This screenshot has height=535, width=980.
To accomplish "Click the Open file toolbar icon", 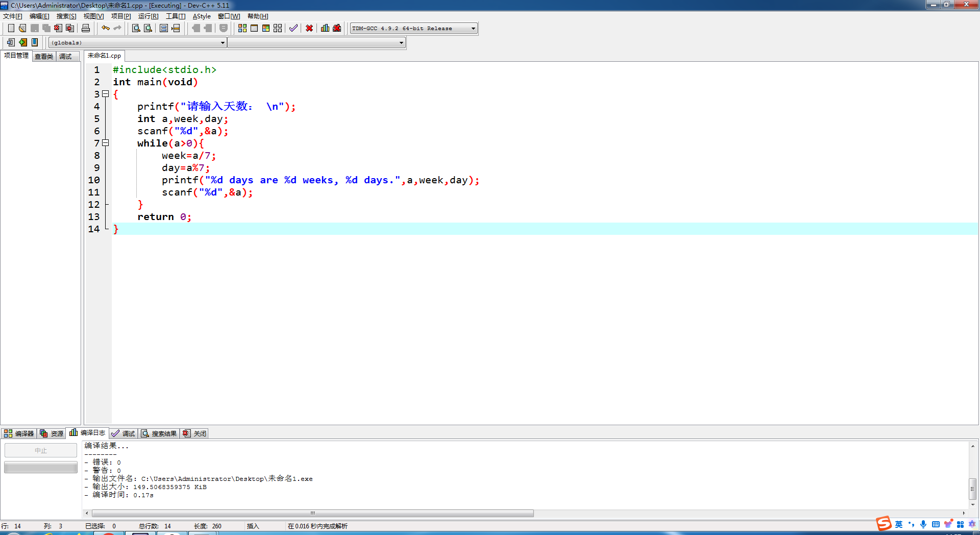I will [22, 28].
